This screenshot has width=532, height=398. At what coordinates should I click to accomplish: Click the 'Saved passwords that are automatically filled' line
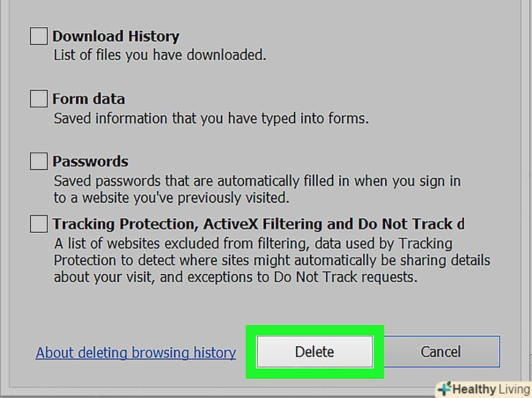pyautogui.click(x=257, y=180)
